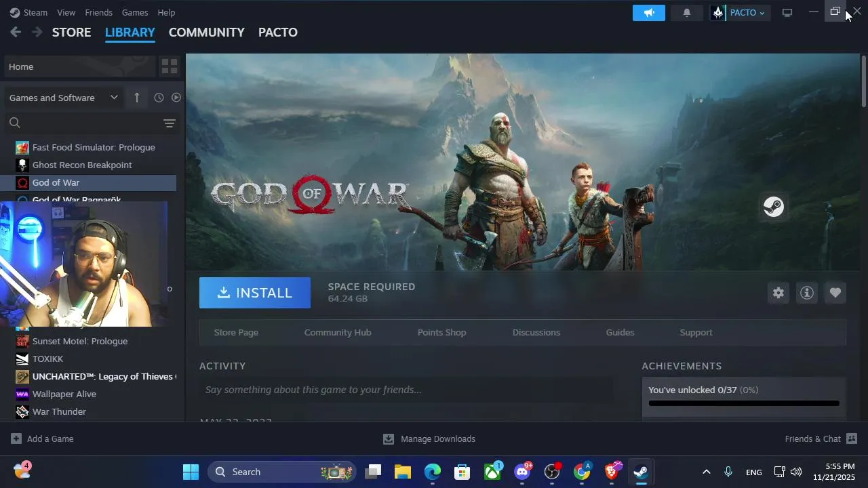Open game info icon
Screen dimensions: 868x488
[x=807, y=293]
